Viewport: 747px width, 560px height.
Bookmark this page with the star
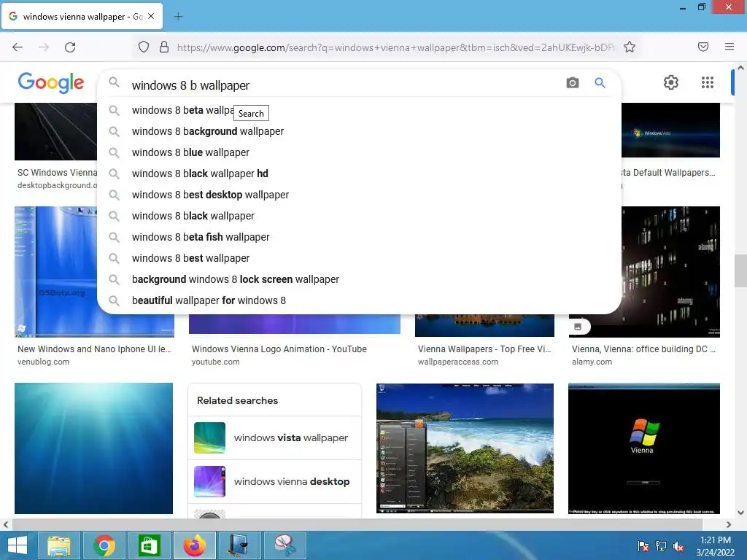click(x=630, y=47)
